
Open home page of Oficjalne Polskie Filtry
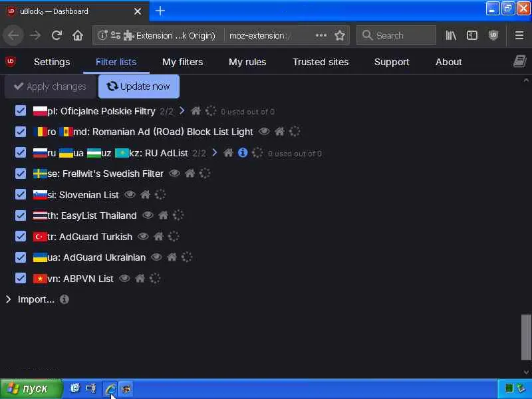[x=196, y=111]
